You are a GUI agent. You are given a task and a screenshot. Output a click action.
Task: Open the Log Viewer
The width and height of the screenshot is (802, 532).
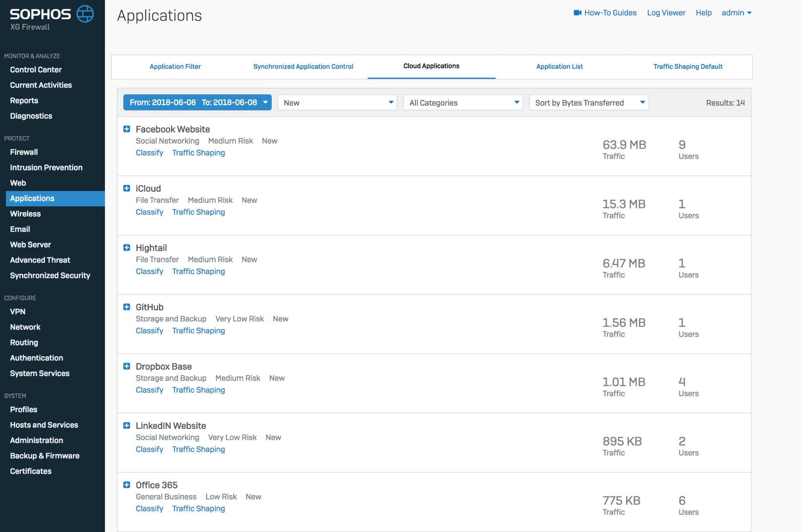(x=666, y=13)
